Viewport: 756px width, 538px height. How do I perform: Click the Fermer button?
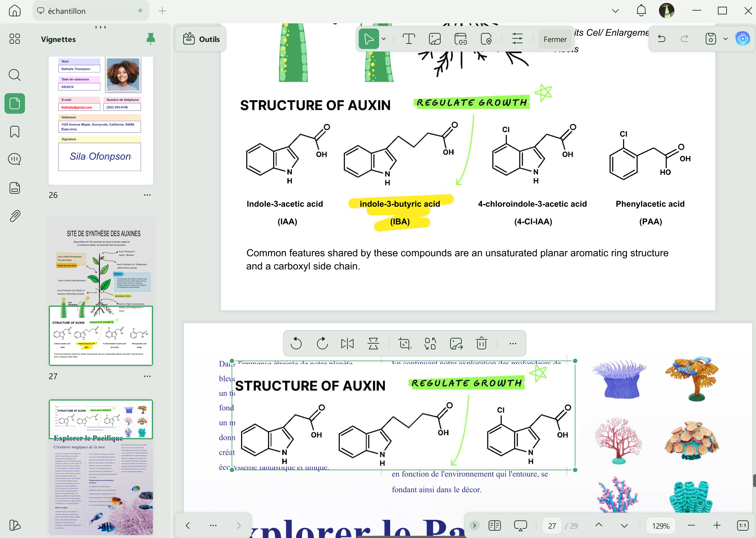coord(555,39)
